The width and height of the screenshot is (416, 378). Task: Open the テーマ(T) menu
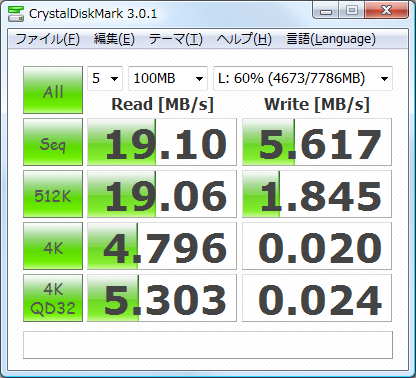pyautogui.click(x=175, y=39)
